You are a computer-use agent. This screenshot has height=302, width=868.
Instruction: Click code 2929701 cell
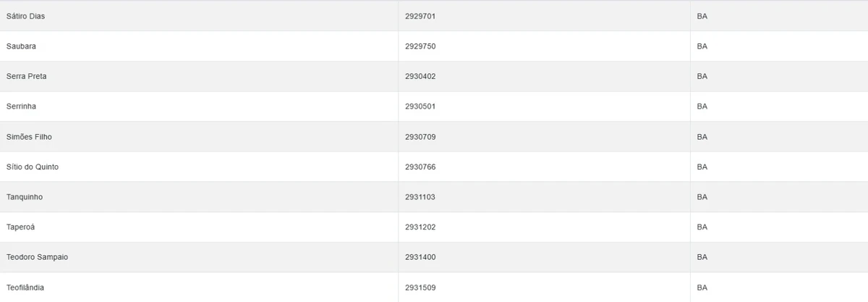(x=420, y=16)
